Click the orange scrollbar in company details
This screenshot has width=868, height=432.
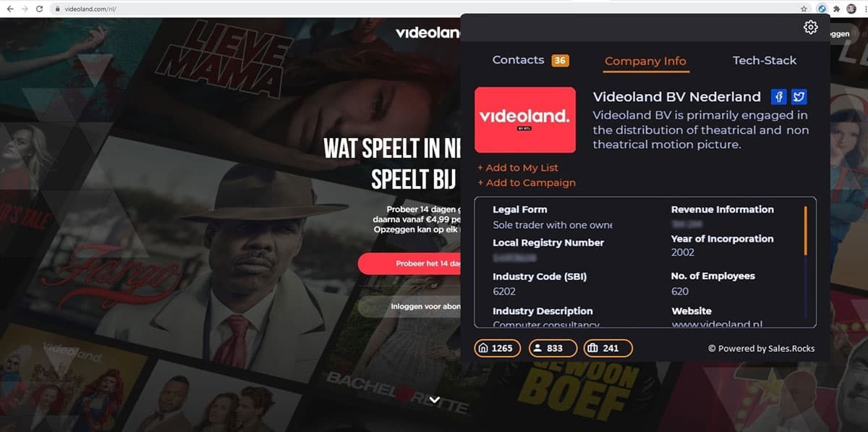point(805,231)
